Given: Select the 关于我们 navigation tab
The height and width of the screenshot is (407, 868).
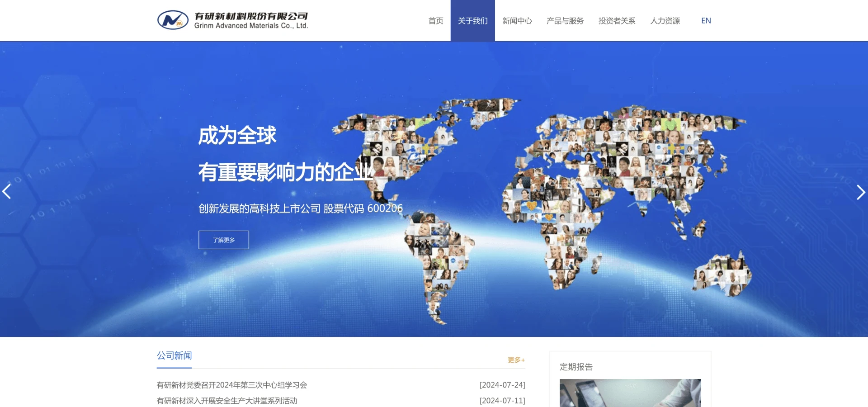Looking at the screenshot, I should [473, 21].
